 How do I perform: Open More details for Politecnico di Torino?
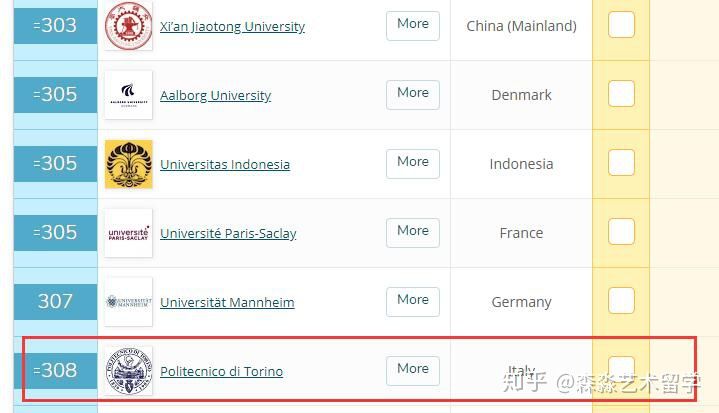pyautogui.click(x=413, y=370)
